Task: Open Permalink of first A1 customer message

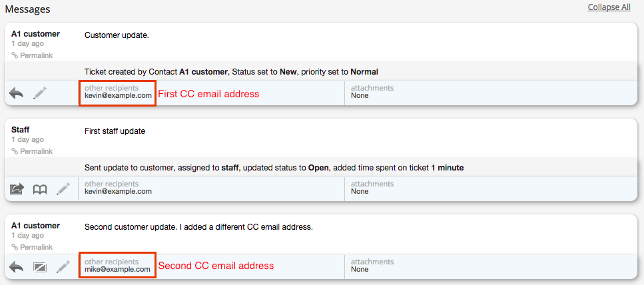Action: point(32,55)
